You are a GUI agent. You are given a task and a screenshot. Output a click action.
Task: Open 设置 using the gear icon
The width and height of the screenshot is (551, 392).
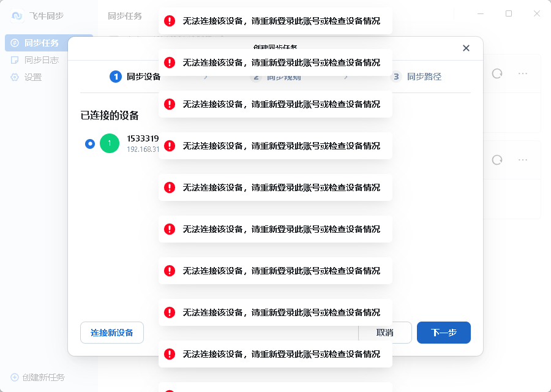coord(14,77)
